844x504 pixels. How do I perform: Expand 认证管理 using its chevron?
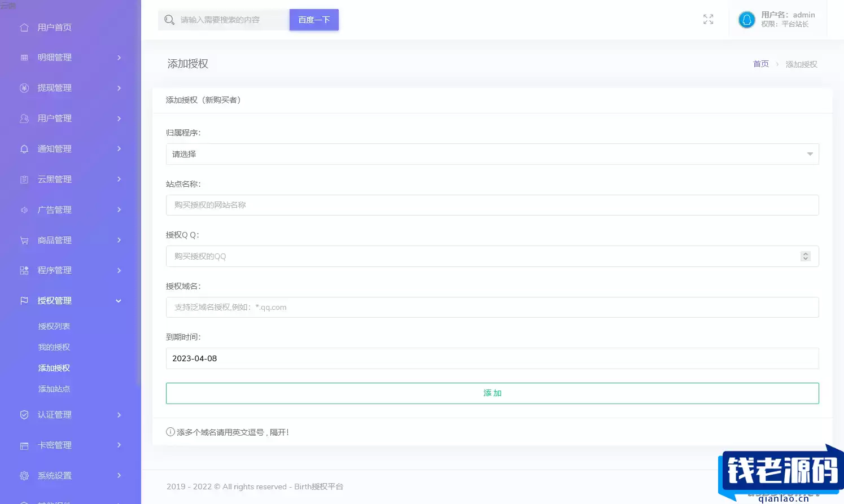[119, 415]
